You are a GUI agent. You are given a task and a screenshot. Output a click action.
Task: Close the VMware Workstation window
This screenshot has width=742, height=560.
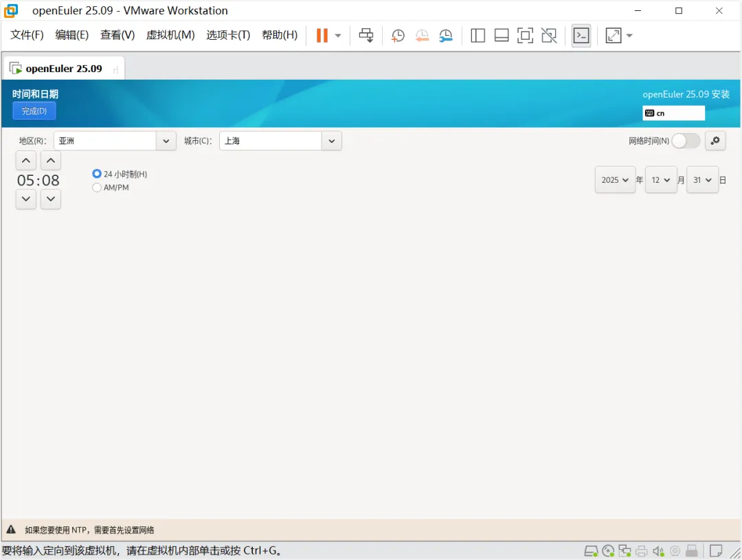719,10
